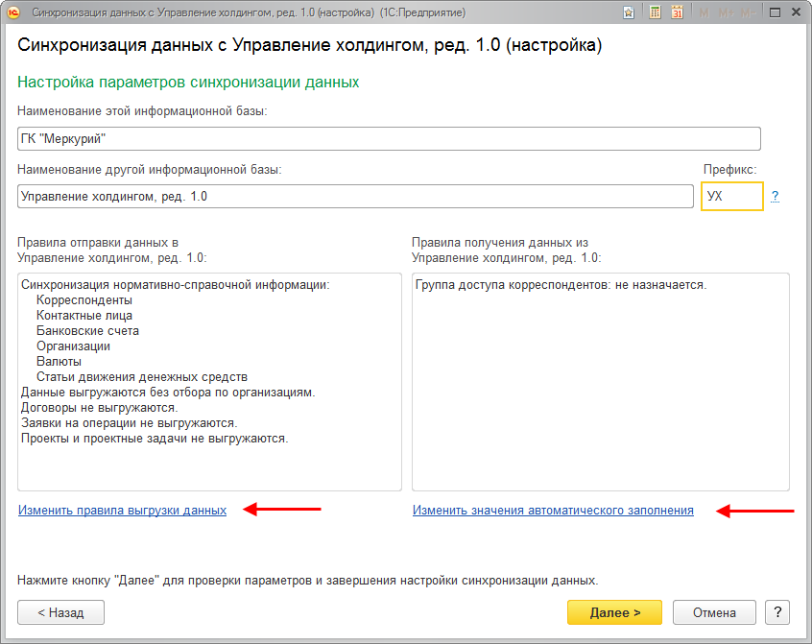Close the synchronization settings window

[797, 12]
